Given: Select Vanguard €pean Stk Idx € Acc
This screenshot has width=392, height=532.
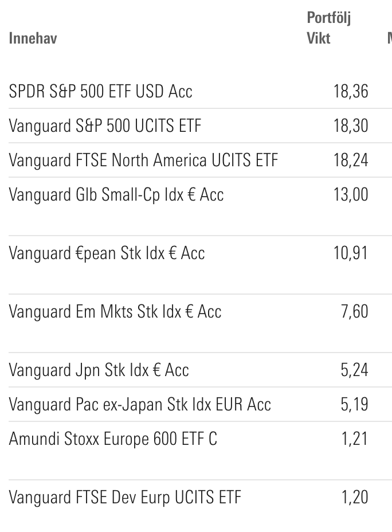Looking at the screenshot, I should [x=107, y=253].
